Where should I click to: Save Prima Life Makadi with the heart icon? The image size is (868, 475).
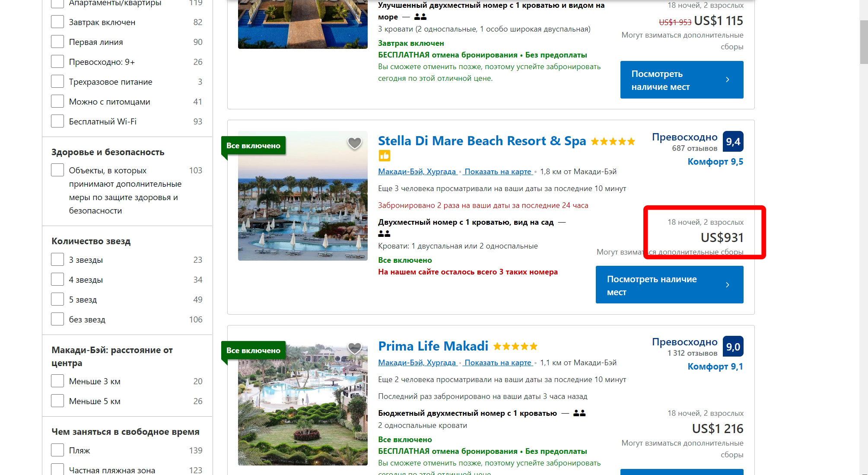coord(354,348)
